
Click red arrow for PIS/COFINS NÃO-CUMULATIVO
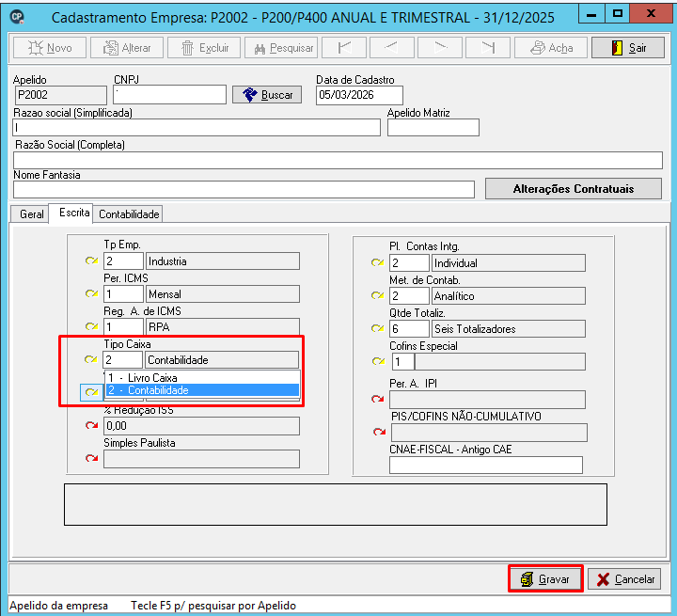click(x=379, y=432)
